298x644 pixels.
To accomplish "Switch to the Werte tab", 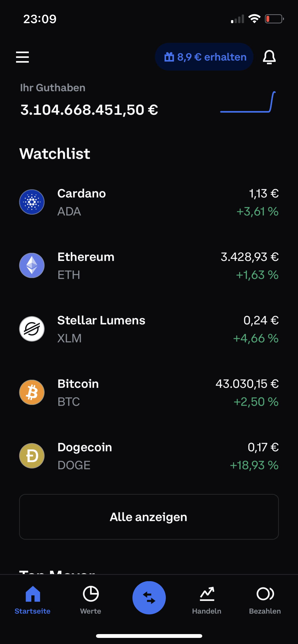I will 91,600.
